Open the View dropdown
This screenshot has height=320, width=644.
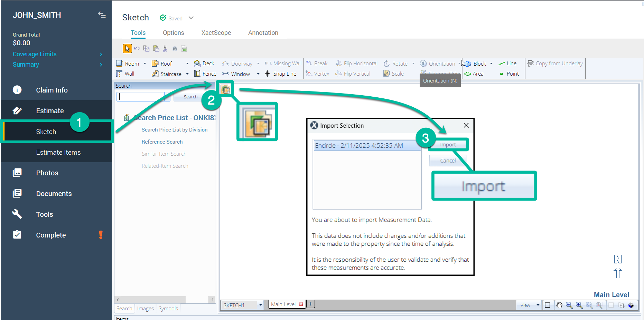[529, 305]
